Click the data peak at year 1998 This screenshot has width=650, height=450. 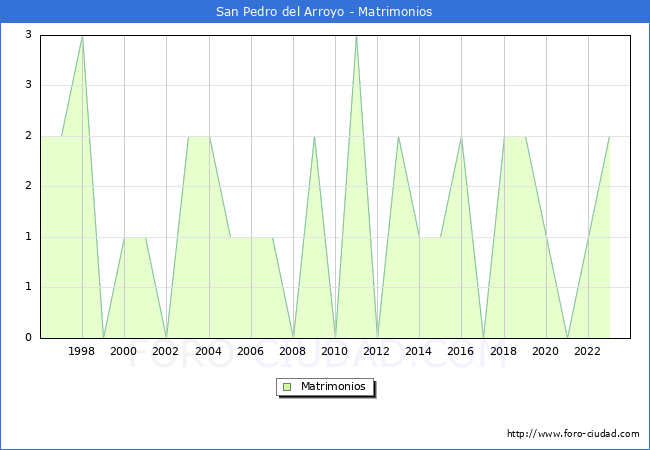coord(82,36)
